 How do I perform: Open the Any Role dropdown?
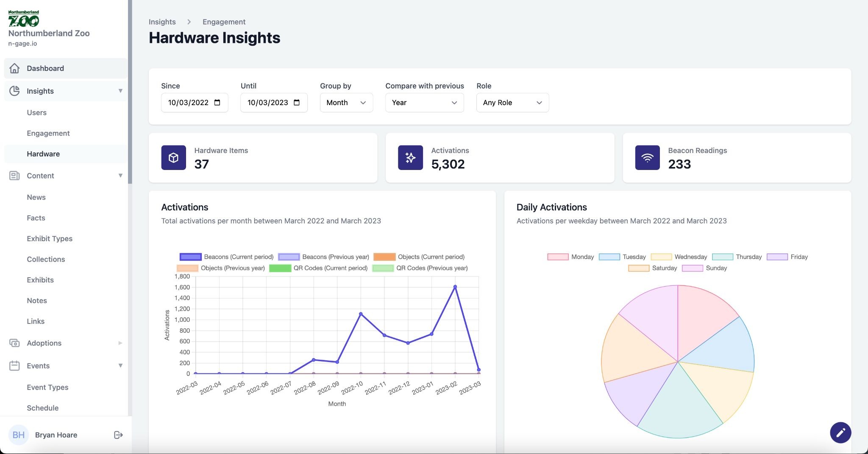point(512,103)
